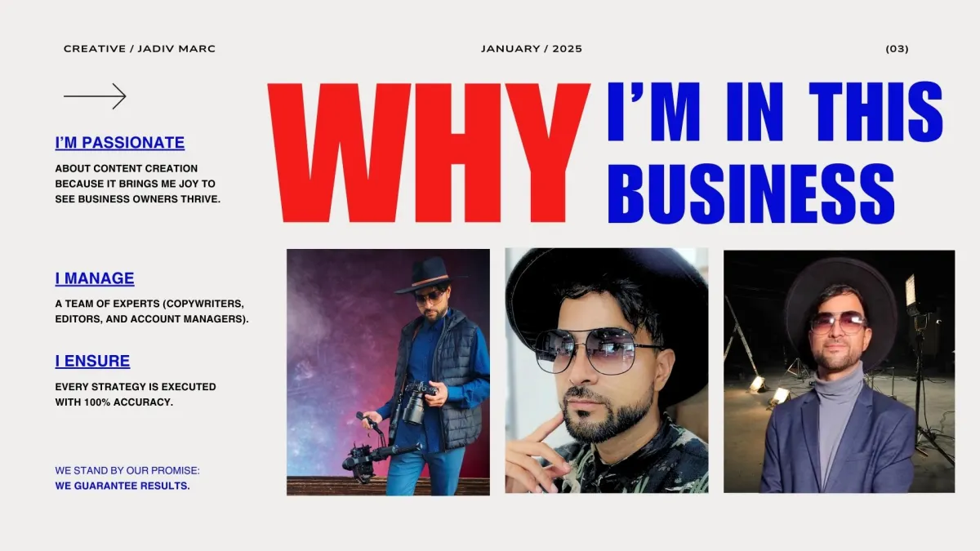Click the right-pointing arrow icon
Viewport: 980px width, 551px height.
tap(95, 96)
